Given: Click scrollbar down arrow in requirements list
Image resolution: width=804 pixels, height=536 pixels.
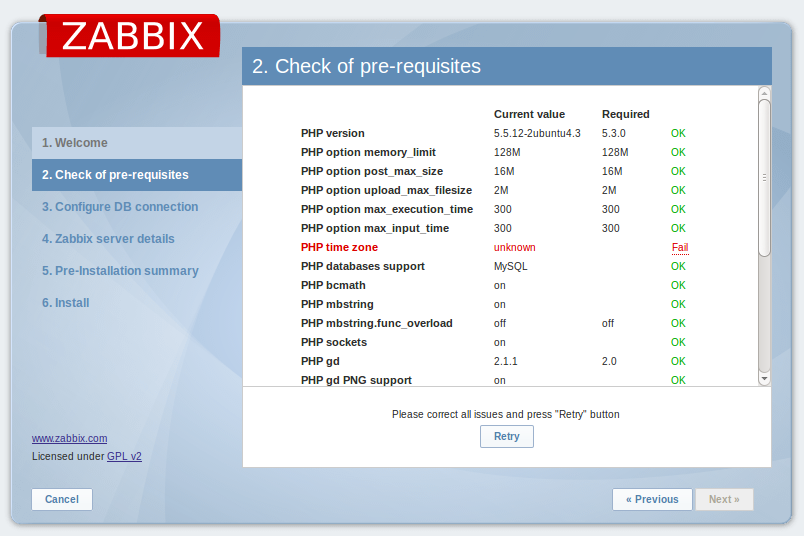Looking at the screenshot, I should click(764, 379).
